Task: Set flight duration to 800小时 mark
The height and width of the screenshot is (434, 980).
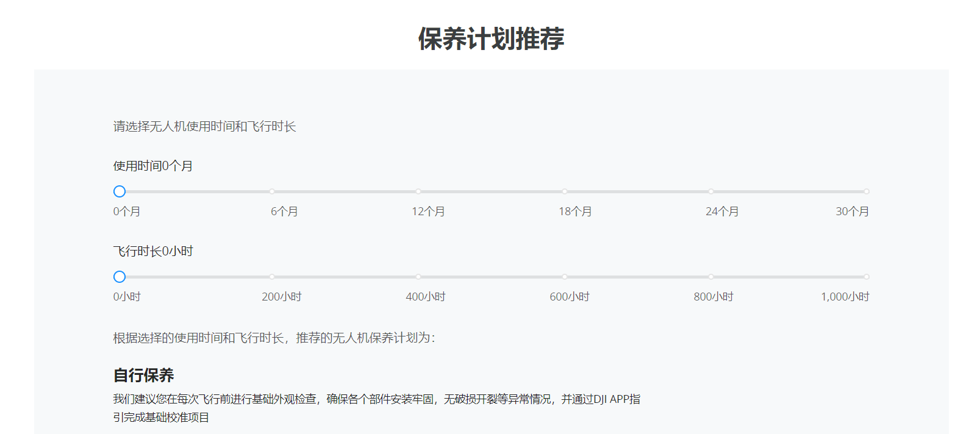Action: coord(711,277)
